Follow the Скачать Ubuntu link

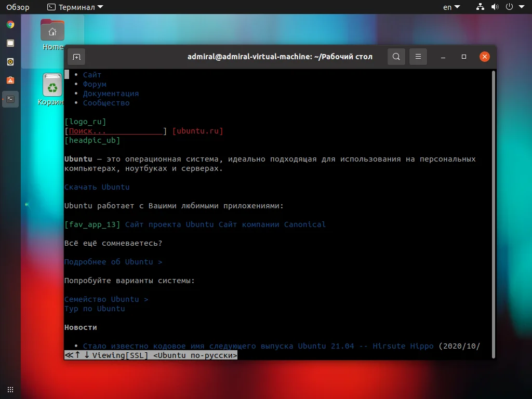98,187
